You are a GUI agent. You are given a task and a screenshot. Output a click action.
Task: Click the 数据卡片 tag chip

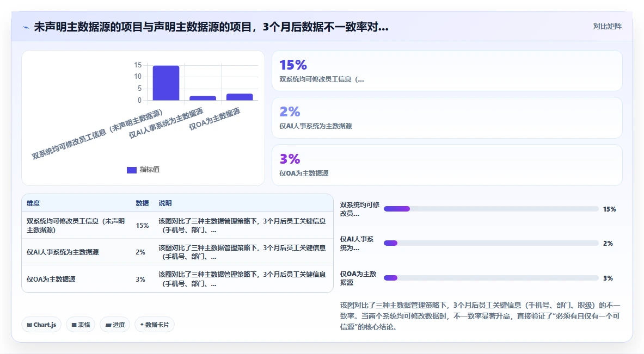155,325
